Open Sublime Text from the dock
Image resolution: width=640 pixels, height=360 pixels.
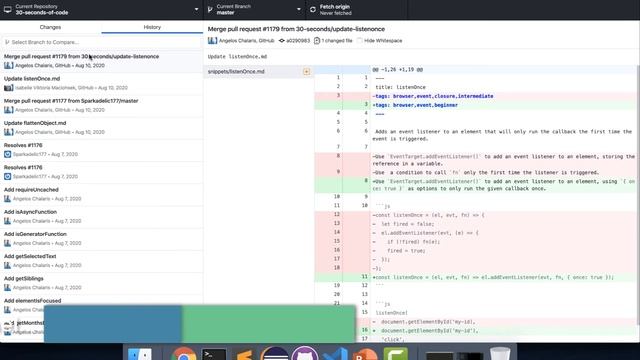[244, 354]
